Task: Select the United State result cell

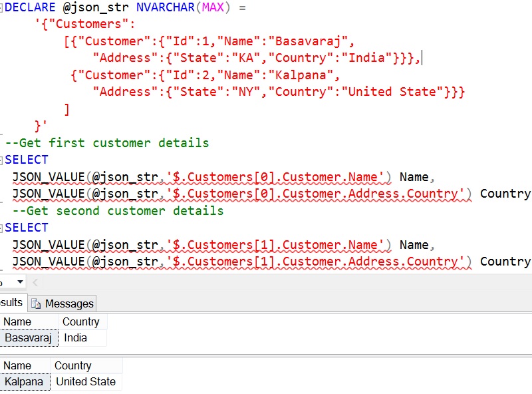Action: click(86, 382)
